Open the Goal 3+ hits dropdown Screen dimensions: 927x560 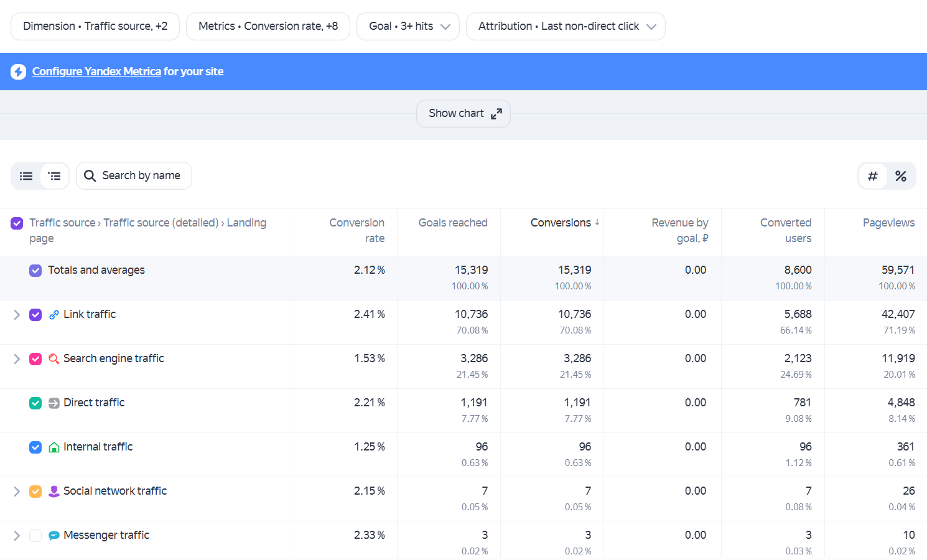(408, 26)
